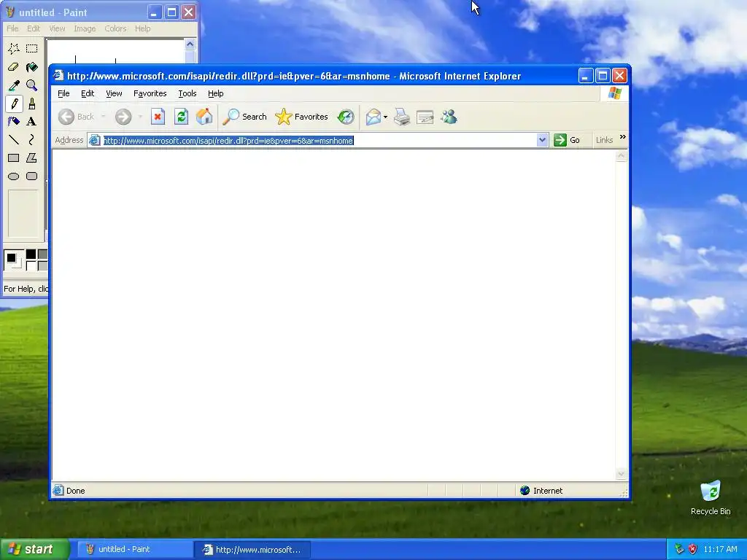Click the foreground/background color indicator in Paint
This screenshot has height=560, width=747.
tap(13, 260)
